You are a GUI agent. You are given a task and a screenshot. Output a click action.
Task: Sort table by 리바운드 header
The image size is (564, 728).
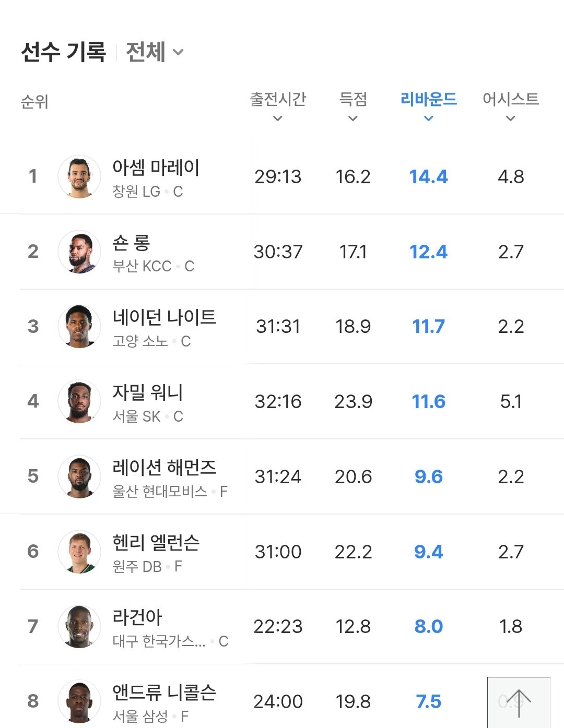pyautogui.click(x=428, y=99)
